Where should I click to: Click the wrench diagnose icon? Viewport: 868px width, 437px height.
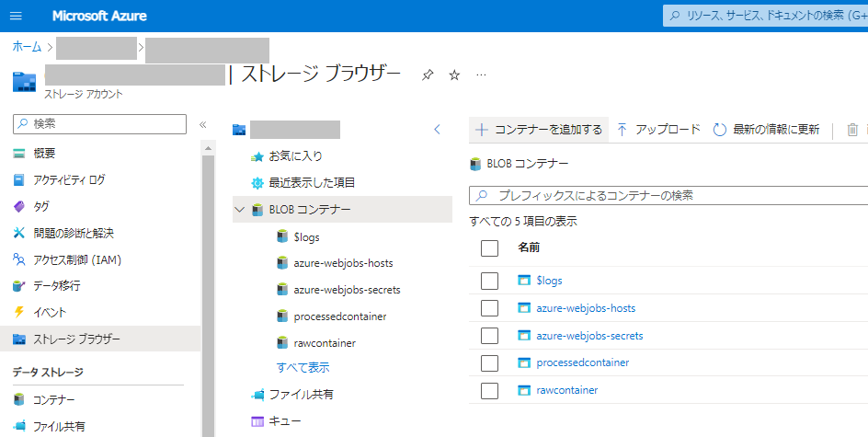[x=19, y=233]
